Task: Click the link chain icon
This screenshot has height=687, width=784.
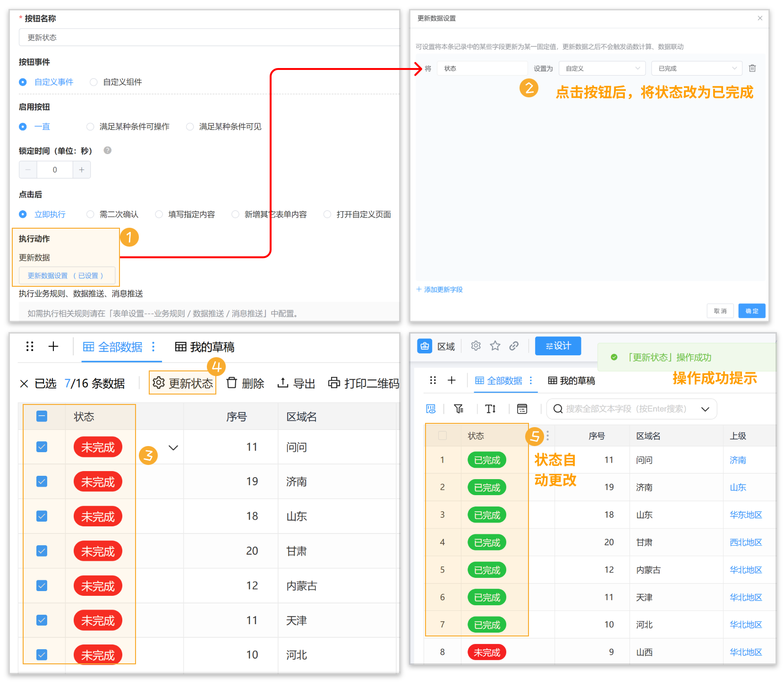Action: click(x=514, y=346)
